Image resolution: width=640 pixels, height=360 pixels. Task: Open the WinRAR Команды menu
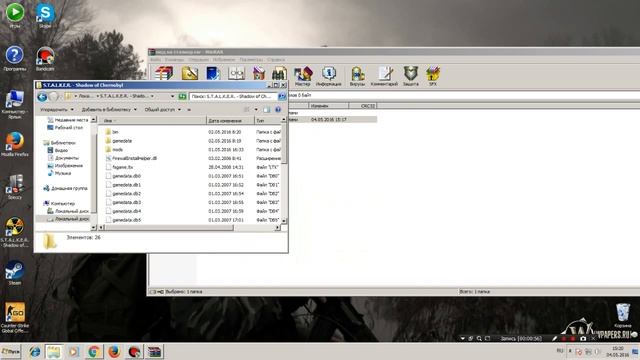pos(174,60)
